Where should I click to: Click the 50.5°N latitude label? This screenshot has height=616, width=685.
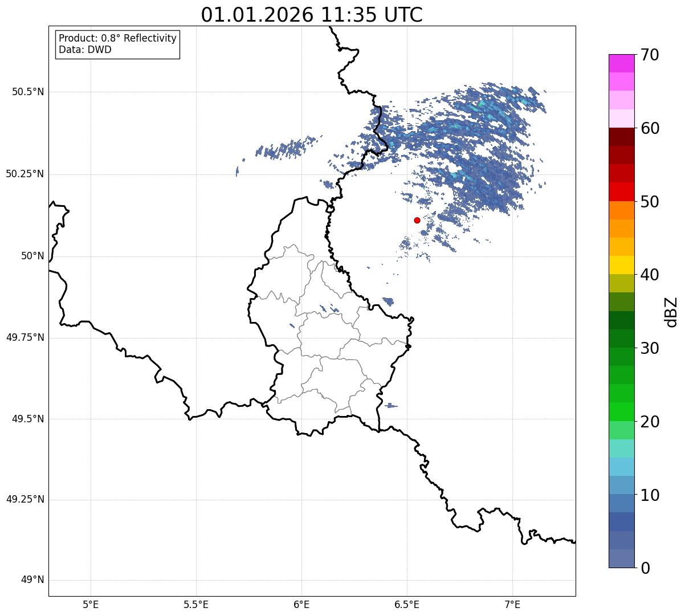(x=28, y=92)
